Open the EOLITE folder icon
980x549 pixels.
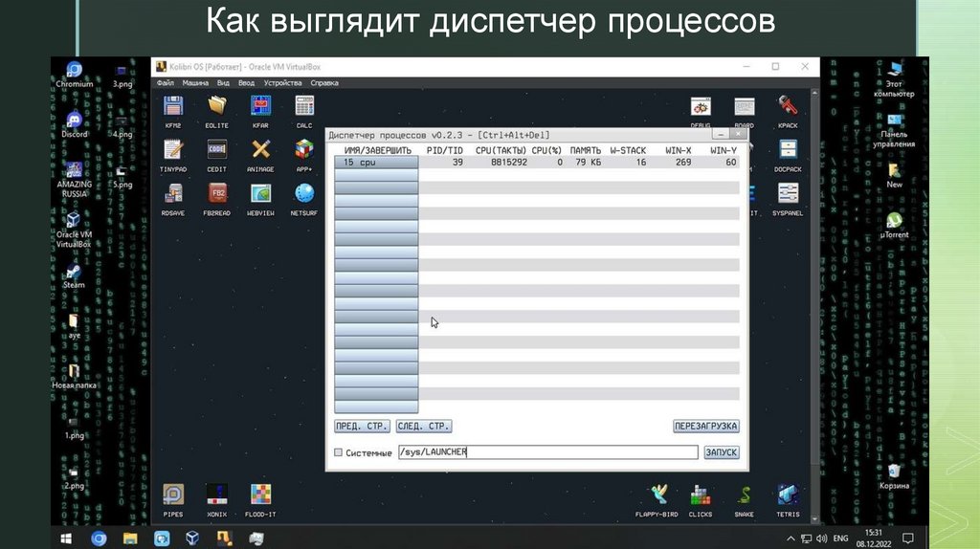(x=217, y=106)
